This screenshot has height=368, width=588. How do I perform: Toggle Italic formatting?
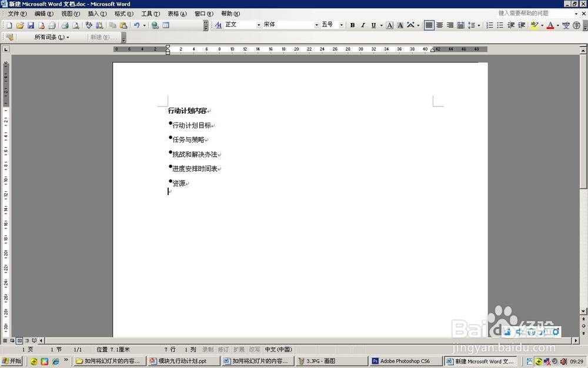pos(363,25)
